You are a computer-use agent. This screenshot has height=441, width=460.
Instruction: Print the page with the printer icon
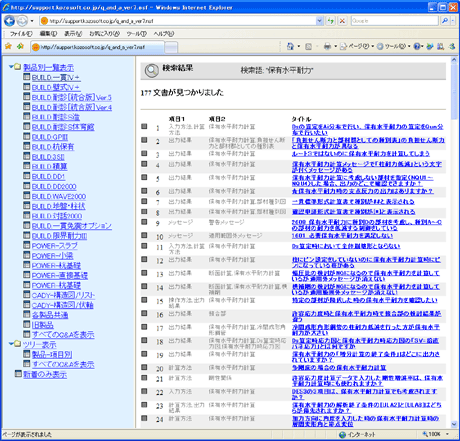[x=327, y=47]
